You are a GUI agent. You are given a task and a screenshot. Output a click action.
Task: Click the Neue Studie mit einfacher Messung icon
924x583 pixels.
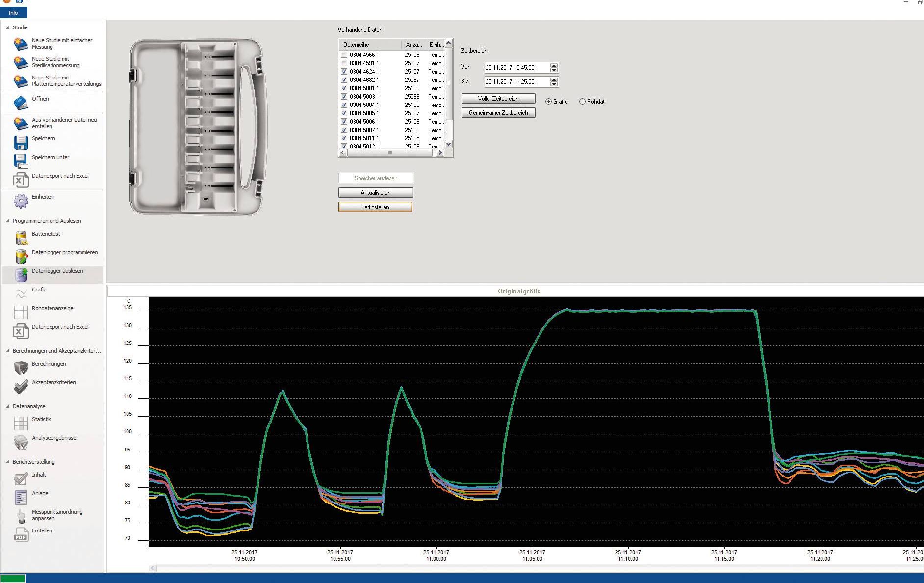click(x=21, y=44)
